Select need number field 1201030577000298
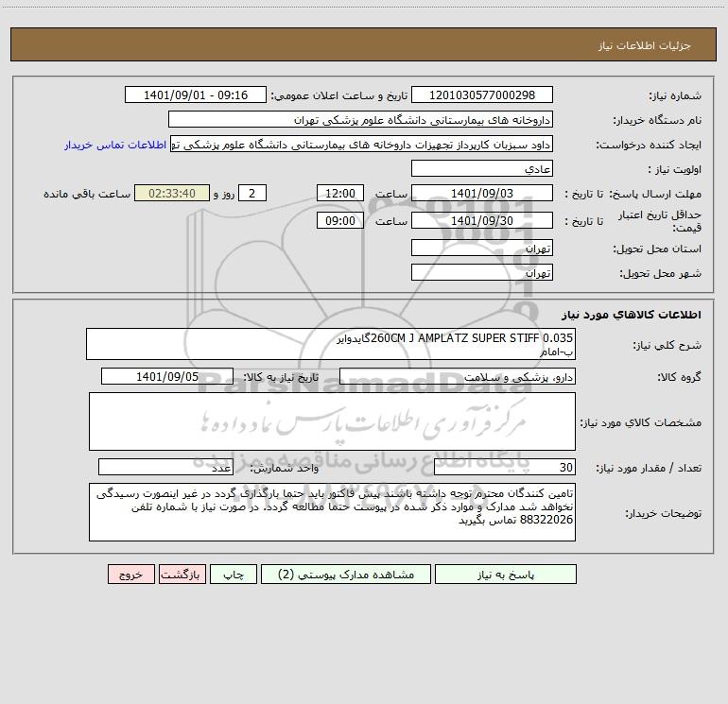 [x=482, y=94]
